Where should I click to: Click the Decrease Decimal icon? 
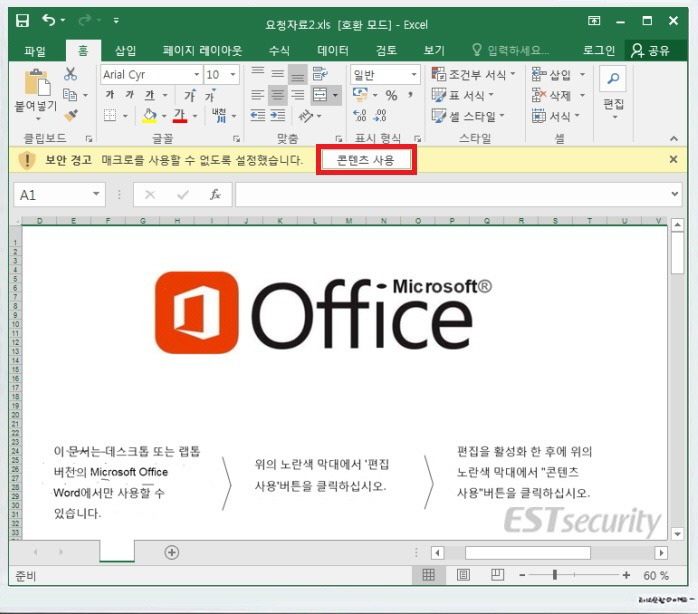click(x=380, y=115)
